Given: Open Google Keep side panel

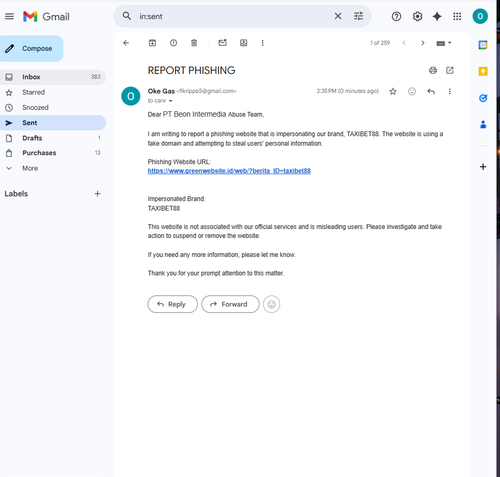Looking at the screenshot, I should [x=483, y=71].
